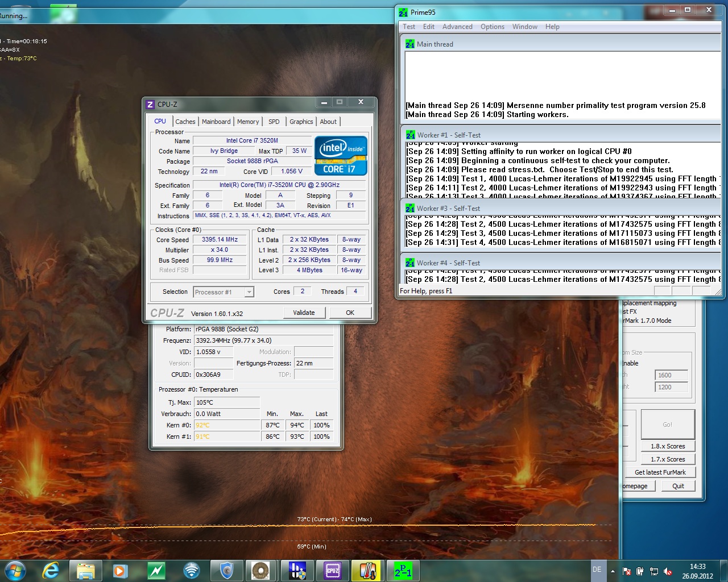The height and width of the screenshot is (582, 728).
Task: Open the Options menu in Prime95
Action: pyautogui.click(x=493, y=27)
